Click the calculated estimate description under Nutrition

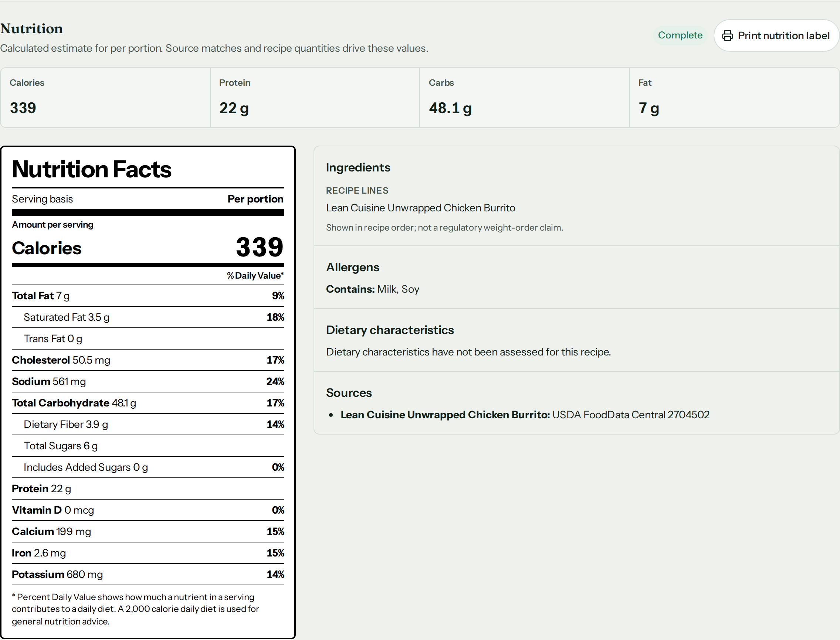(214, 48)
